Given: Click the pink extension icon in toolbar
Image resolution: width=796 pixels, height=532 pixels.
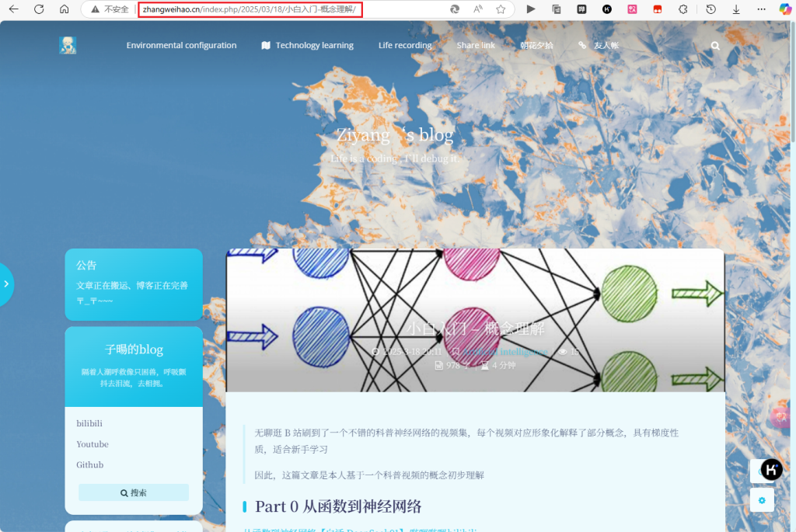Looking at the screenshot, I should pos(633,9).
